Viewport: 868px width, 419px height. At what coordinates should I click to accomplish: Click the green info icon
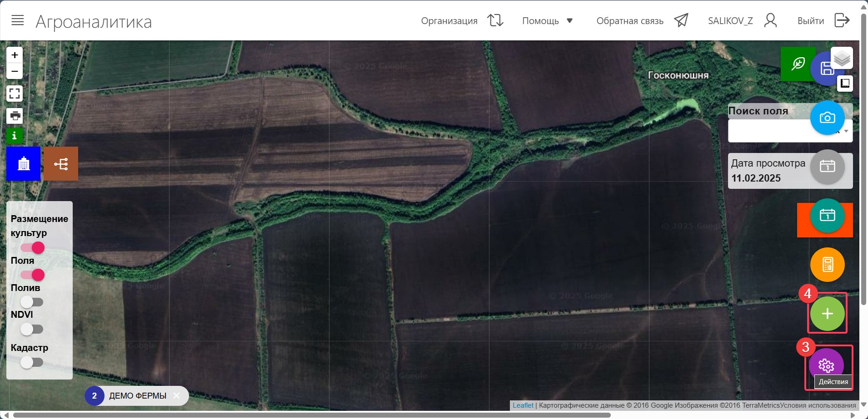point(15,136)
